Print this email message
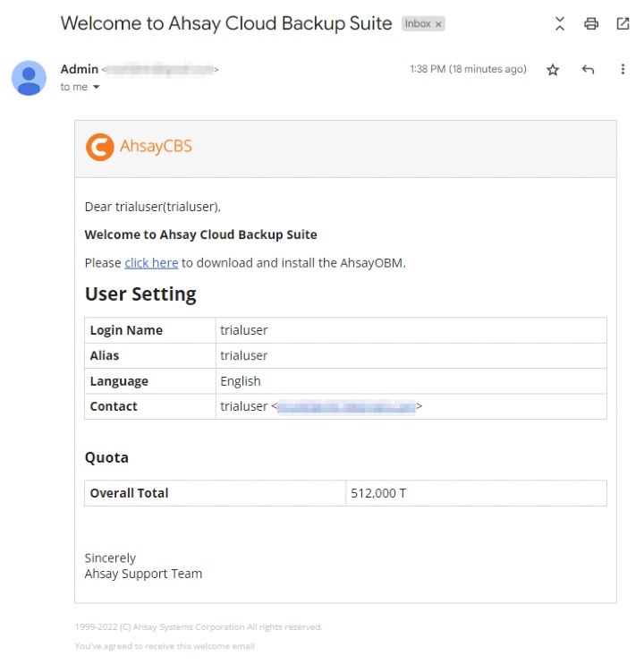The image size is (644, 664). tap(591, 24)
